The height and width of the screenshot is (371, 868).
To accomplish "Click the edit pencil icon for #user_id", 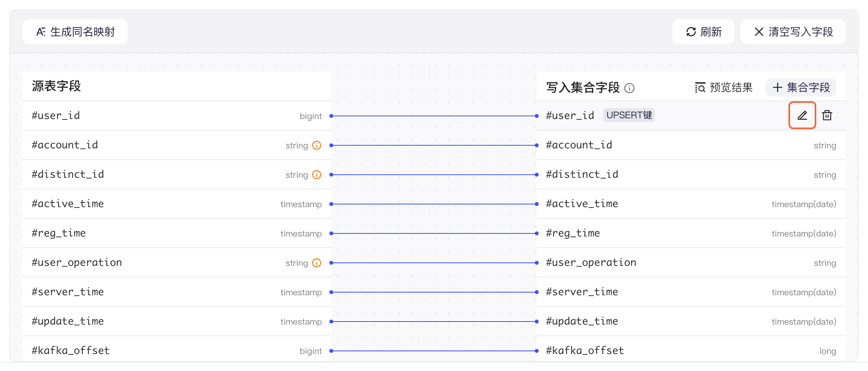I will tap(802, 115).
